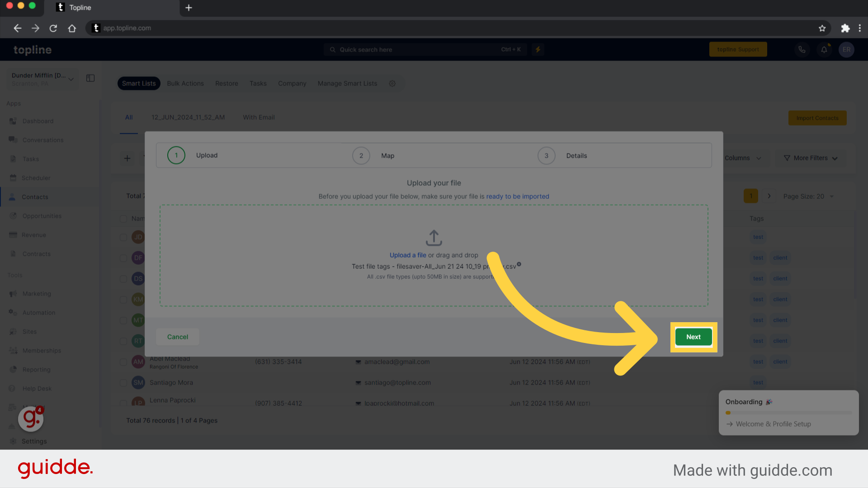868x488 pixels.
Task: Click the user avatar icon top right
Action: [847, 49]
